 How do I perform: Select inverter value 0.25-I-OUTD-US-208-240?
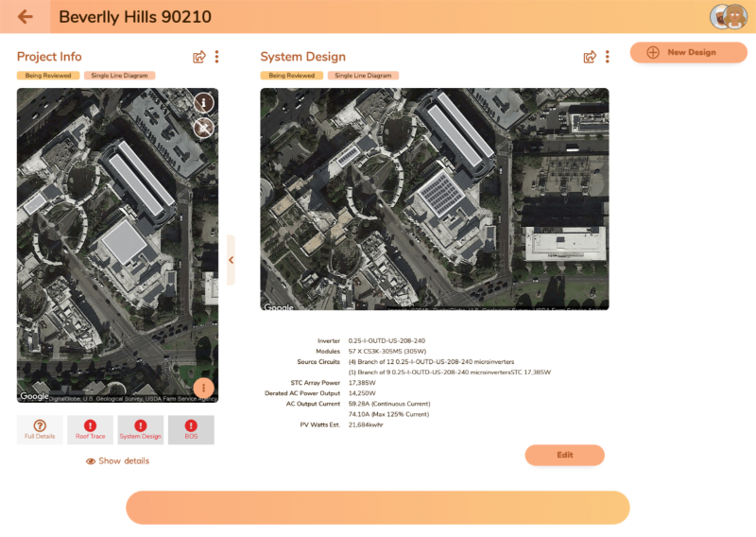point(387,340)
